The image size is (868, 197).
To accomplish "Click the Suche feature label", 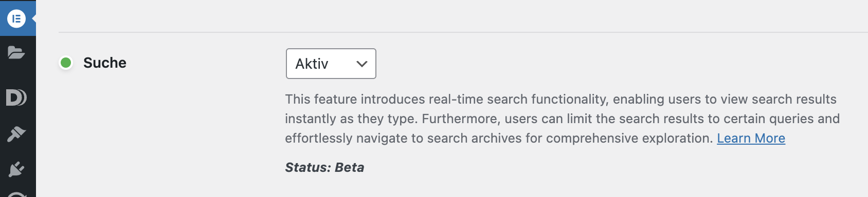I will 105,63.
